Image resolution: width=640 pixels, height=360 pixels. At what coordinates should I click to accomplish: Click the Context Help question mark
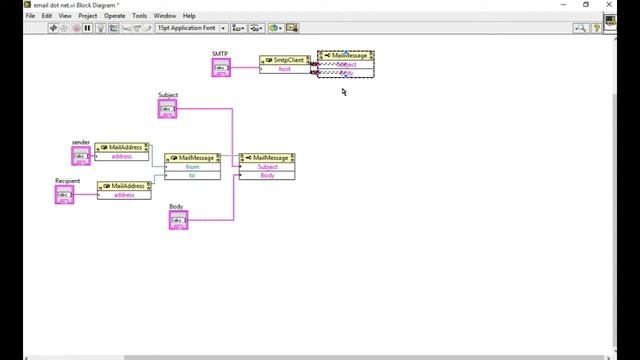(x=596, y=28)
